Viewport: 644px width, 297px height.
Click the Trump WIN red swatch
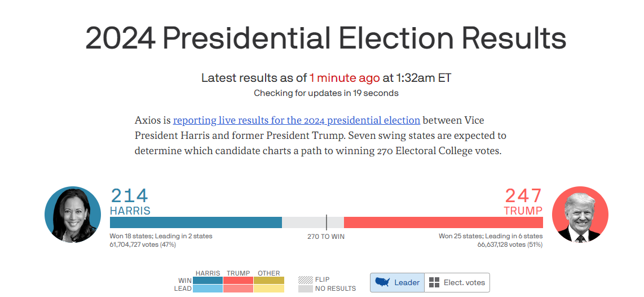(x=238, y=280)
